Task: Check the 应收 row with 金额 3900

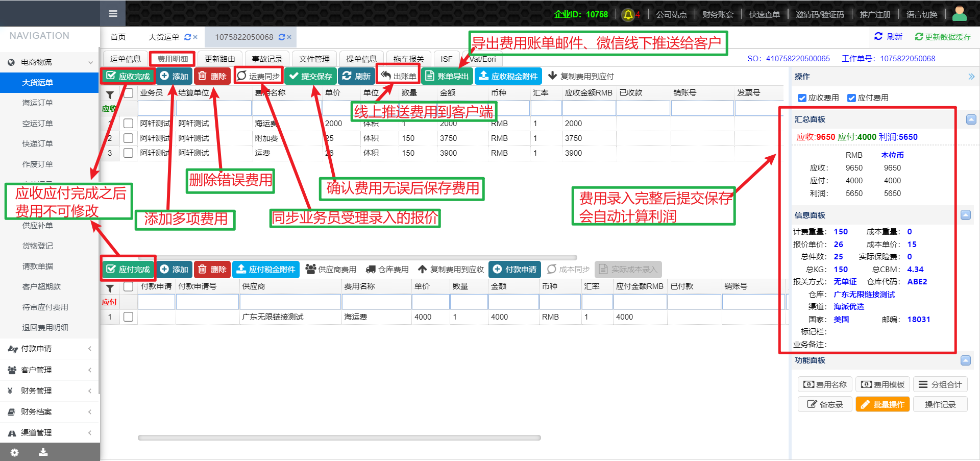Action: click(x=129, y=153)
